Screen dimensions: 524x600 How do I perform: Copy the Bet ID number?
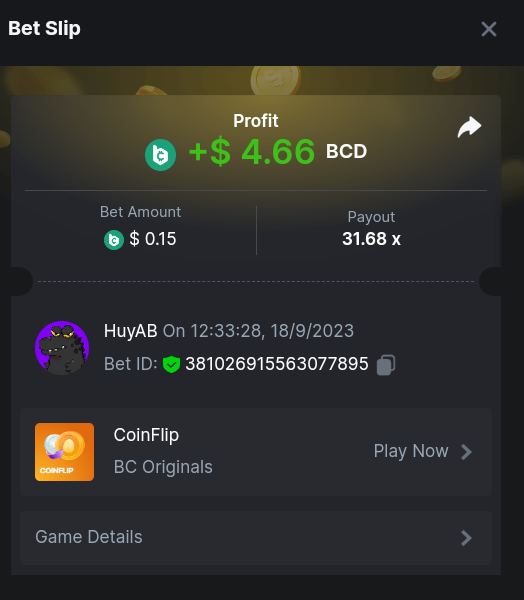[x=386, y=365]
